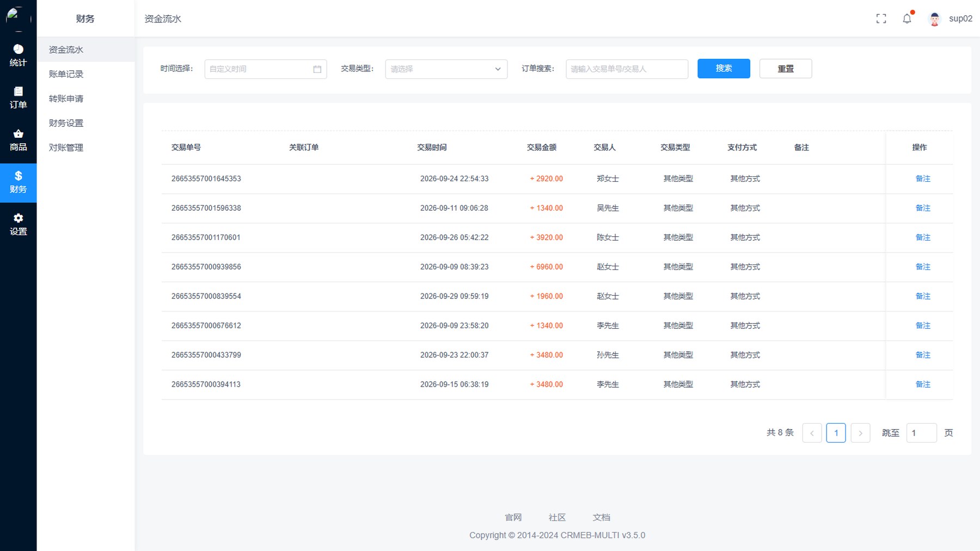Click the calendar icon in date field
Screen dimensions: 980x551
click(x=317, y=69)
